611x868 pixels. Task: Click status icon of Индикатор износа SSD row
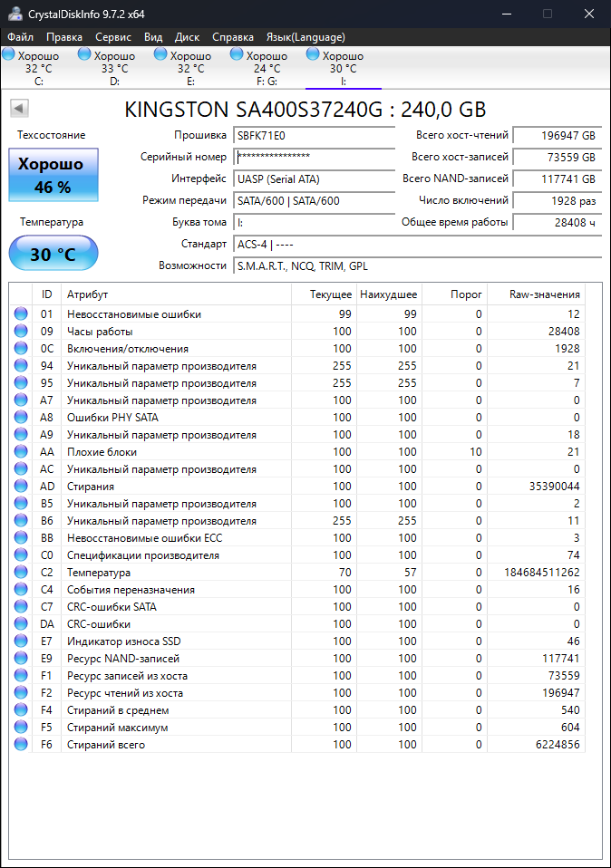pyautogui.click(x=21, y=641)
